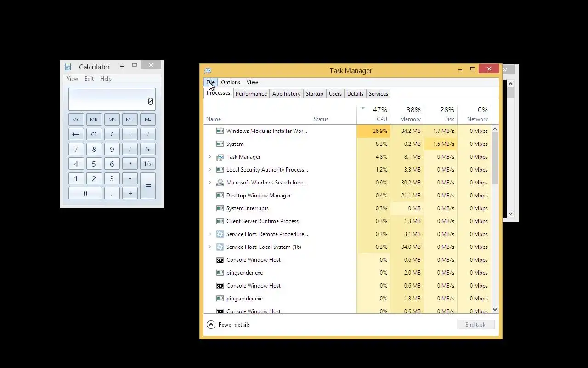Click the Calculator plus button
588x368 pixels.
130,193
